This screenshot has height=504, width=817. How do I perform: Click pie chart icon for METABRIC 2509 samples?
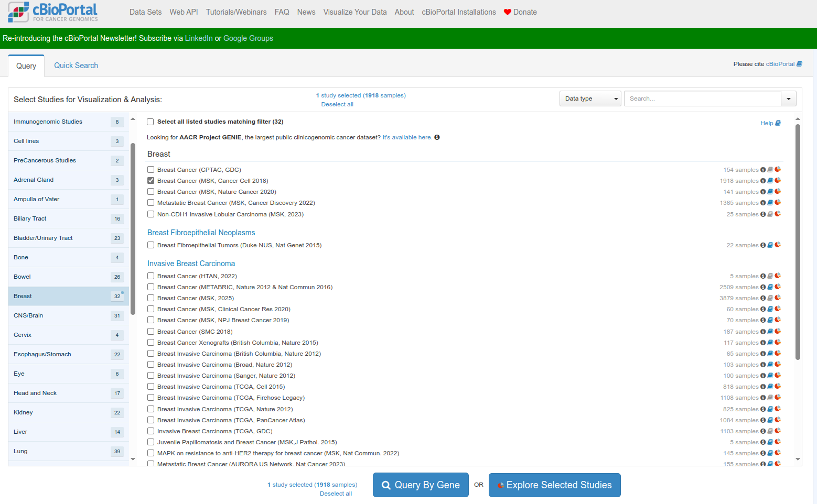coord(778,287)
